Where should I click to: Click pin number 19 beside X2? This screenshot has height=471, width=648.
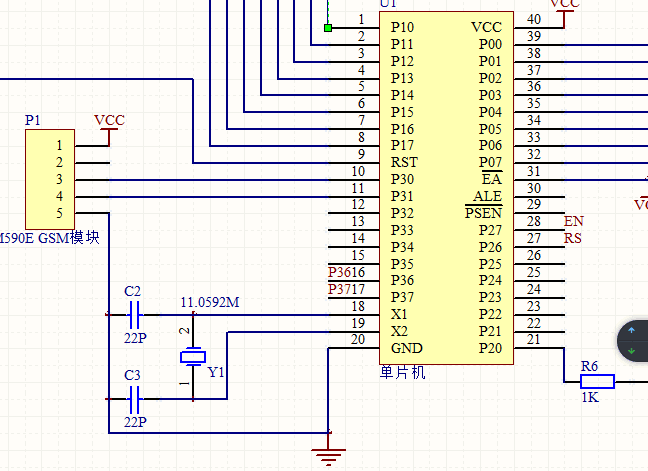[358, 323]
